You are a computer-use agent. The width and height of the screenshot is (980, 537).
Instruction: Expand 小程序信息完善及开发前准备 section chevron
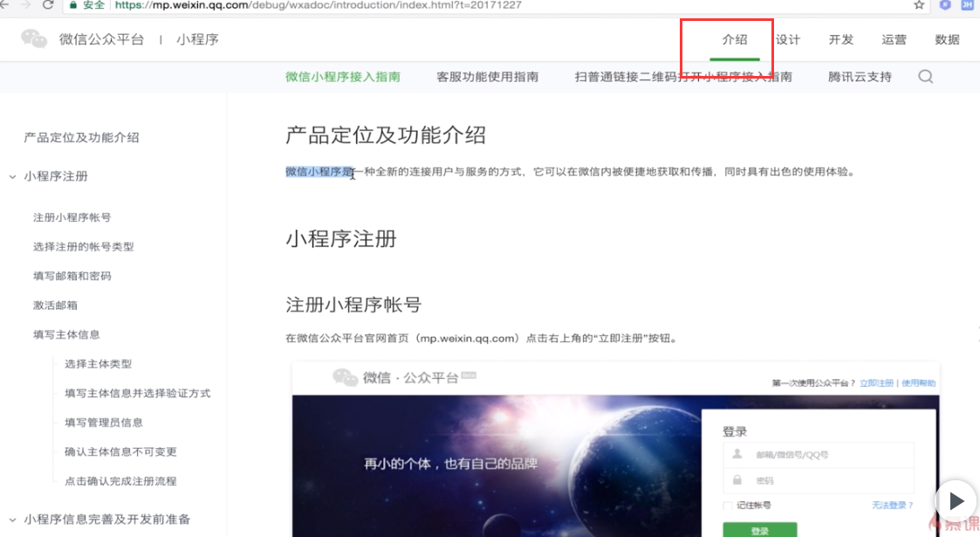pos(12,520)
